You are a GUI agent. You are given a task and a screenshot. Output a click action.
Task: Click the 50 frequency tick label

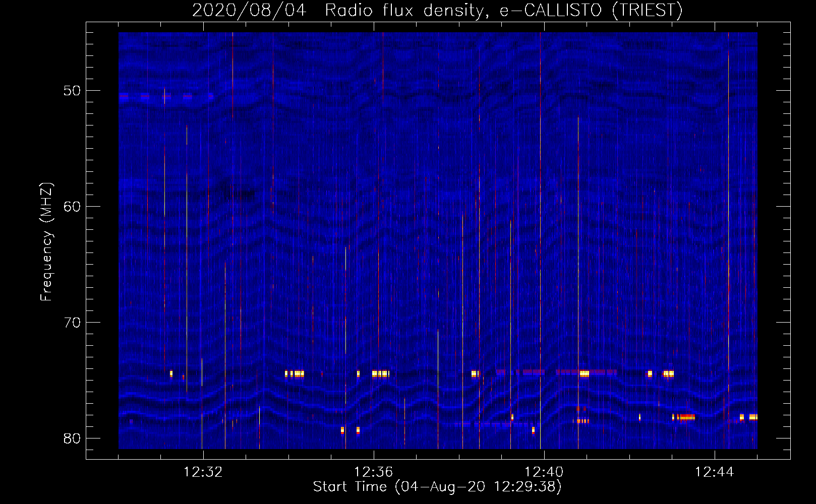(72, 91)
